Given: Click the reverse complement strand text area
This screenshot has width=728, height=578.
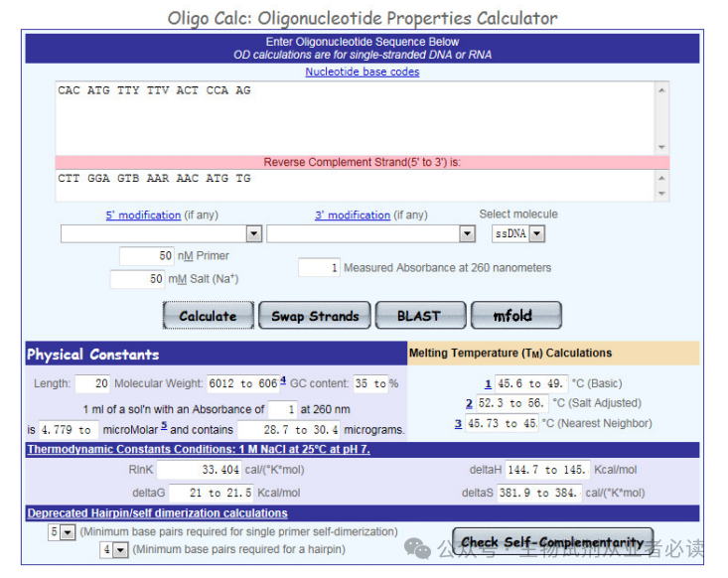Looking at the screenshot, I should 356,186.
